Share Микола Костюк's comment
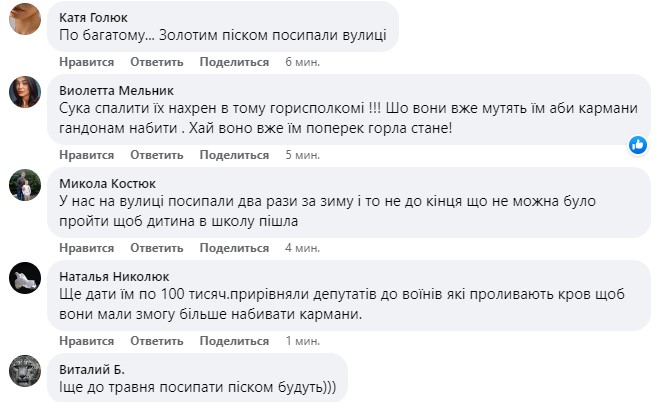The height and width of the screenshot is (402, 672). pyautogui.click(x=234, y=248)
